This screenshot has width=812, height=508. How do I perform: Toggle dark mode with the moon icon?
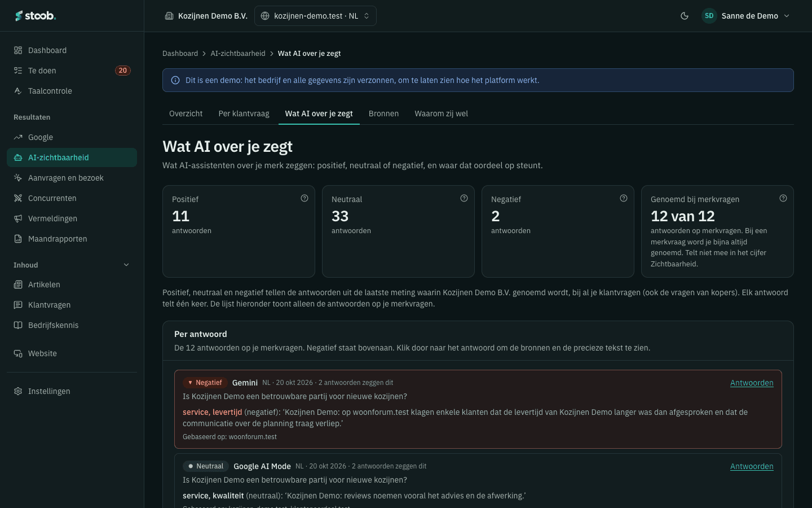[685, 16]
